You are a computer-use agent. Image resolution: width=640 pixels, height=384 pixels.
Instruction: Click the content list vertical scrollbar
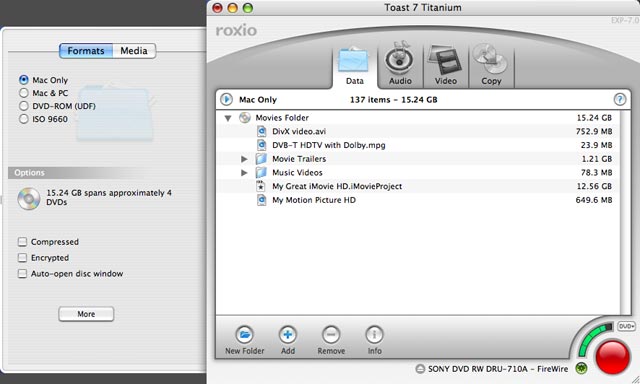click(624, 212)
